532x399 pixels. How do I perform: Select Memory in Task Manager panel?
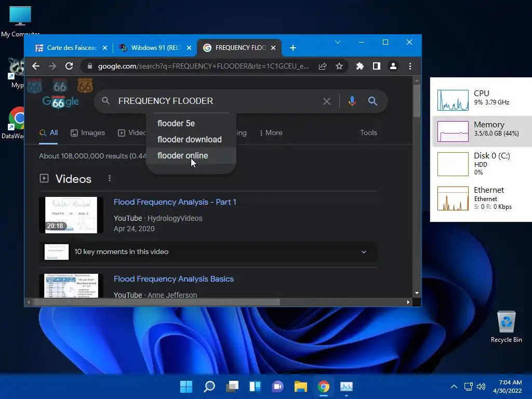[x=482, y=131]
